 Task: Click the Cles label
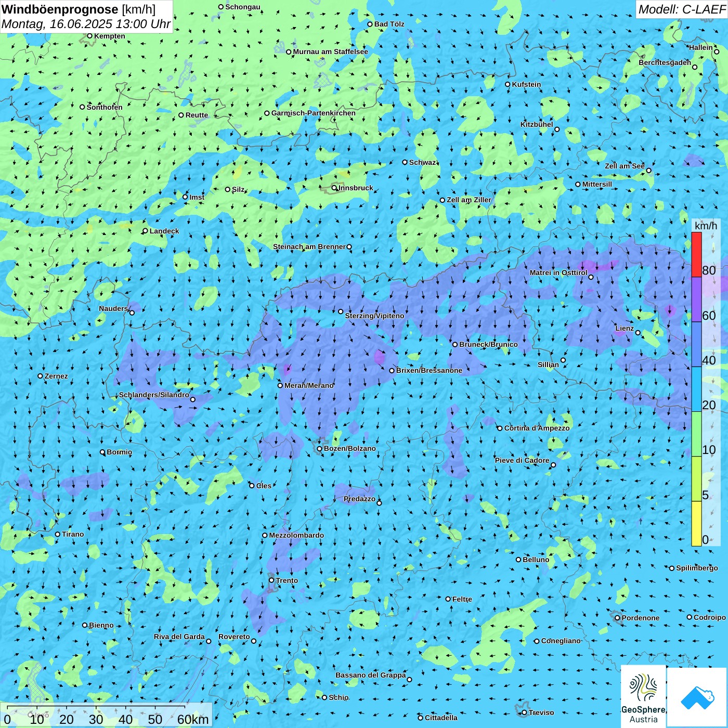(264, 486)
